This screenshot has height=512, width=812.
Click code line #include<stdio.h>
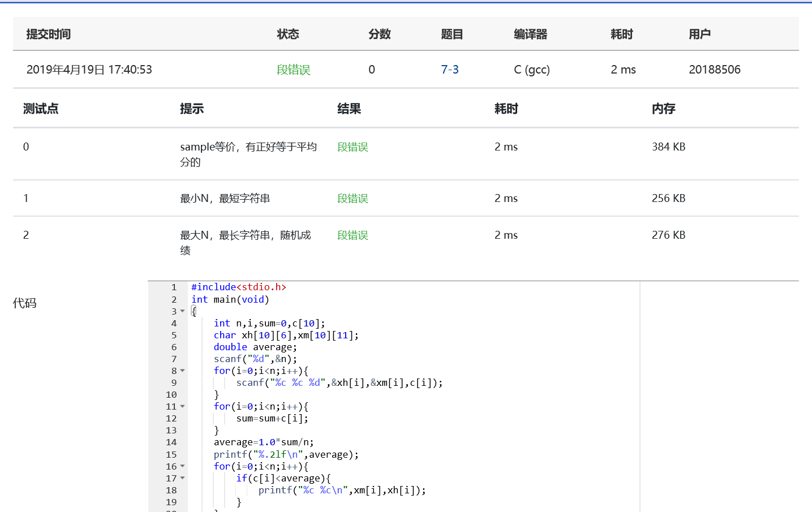point(239,287)
